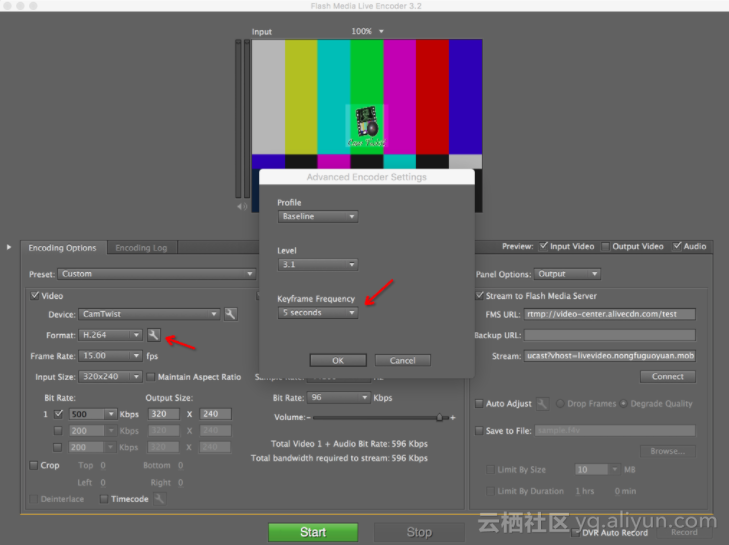Screen dimensions: 729x545
Task: Click the Volume slider handle
Action: (x=439, y=417)
